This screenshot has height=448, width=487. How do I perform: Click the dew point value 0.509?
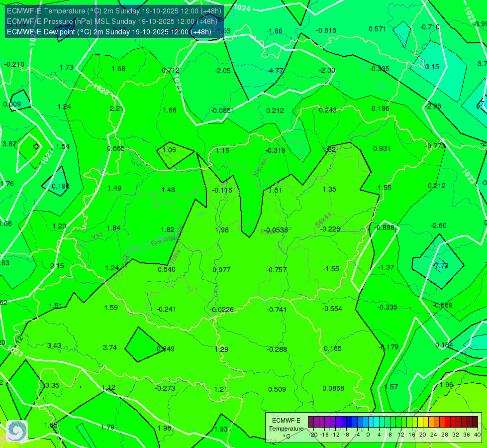point(277,389)
